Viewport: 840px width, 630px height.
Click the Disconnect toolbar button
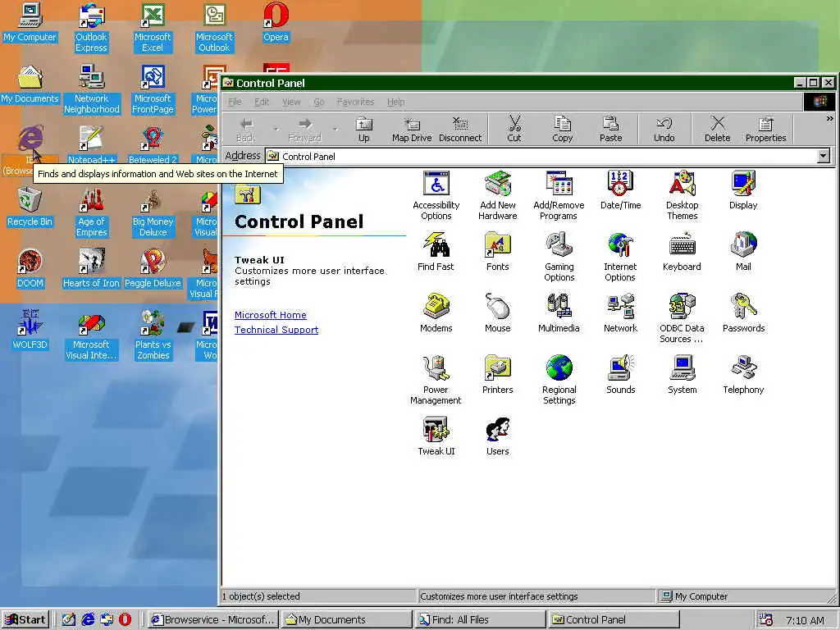460,130
